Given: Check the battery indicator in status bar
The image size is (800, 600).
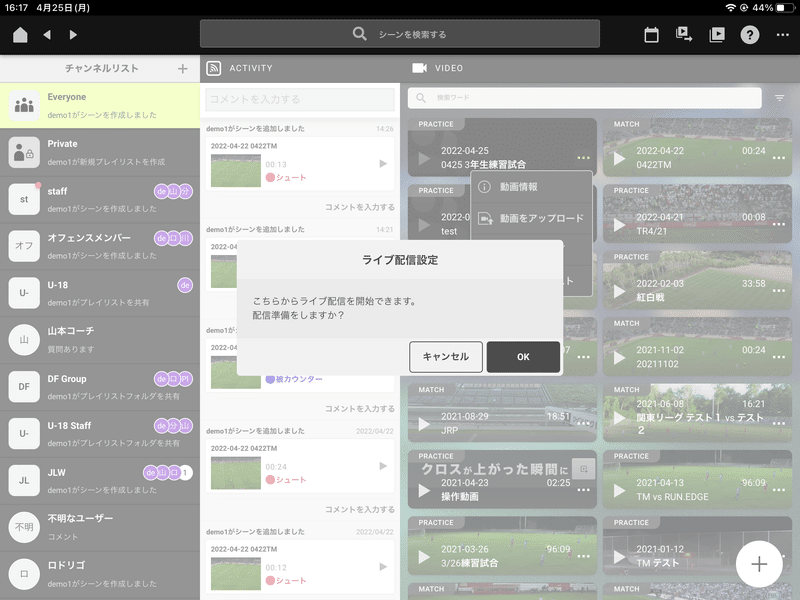Looking at the screenshot, I should (783, 8).
